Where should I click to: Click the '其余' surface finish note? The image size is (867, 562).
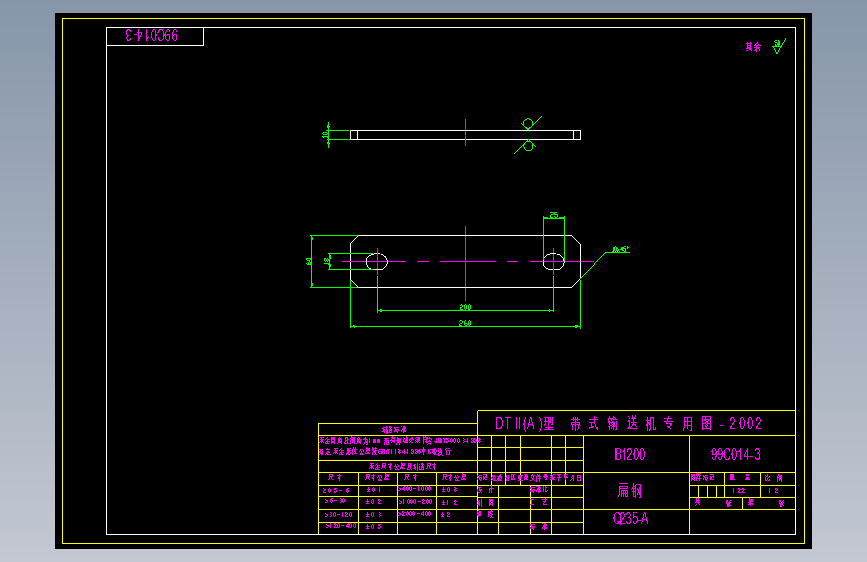tap(753, 47)
